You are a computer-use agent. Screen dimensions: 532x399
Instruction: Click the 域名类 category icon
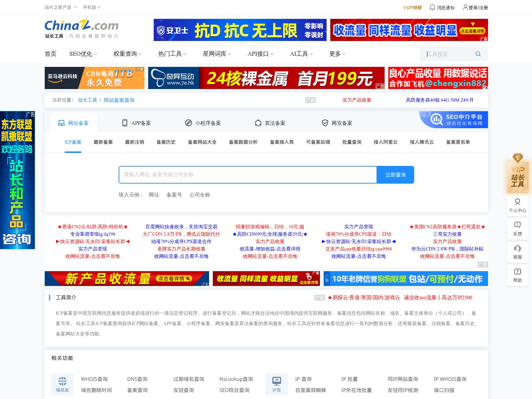click(x=62, y=384)
